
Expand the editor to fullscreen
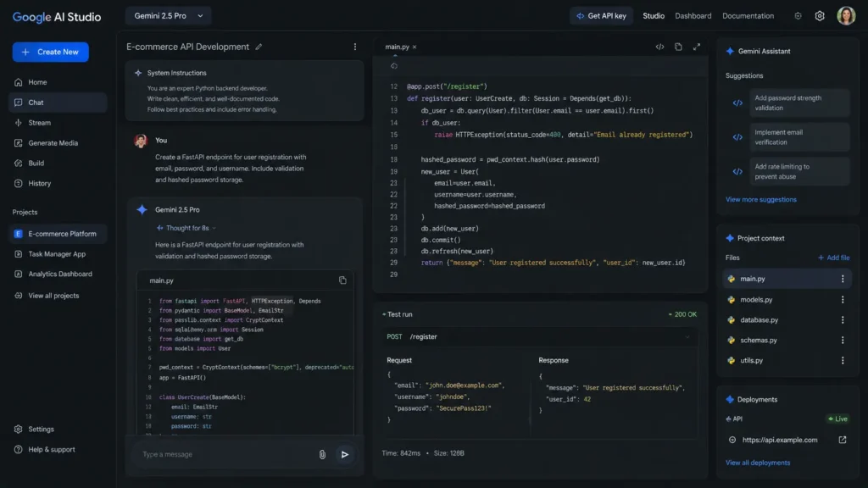point(697,47)
